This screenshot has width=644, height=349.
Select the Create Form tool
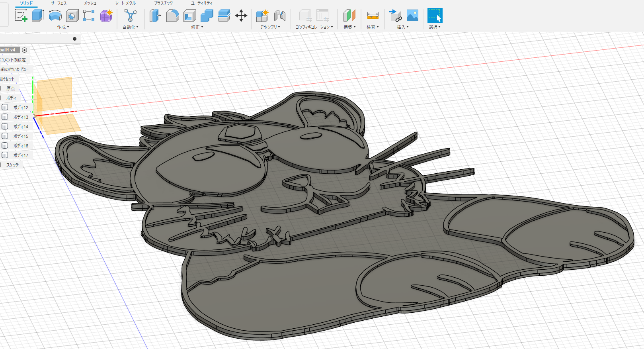106,16
